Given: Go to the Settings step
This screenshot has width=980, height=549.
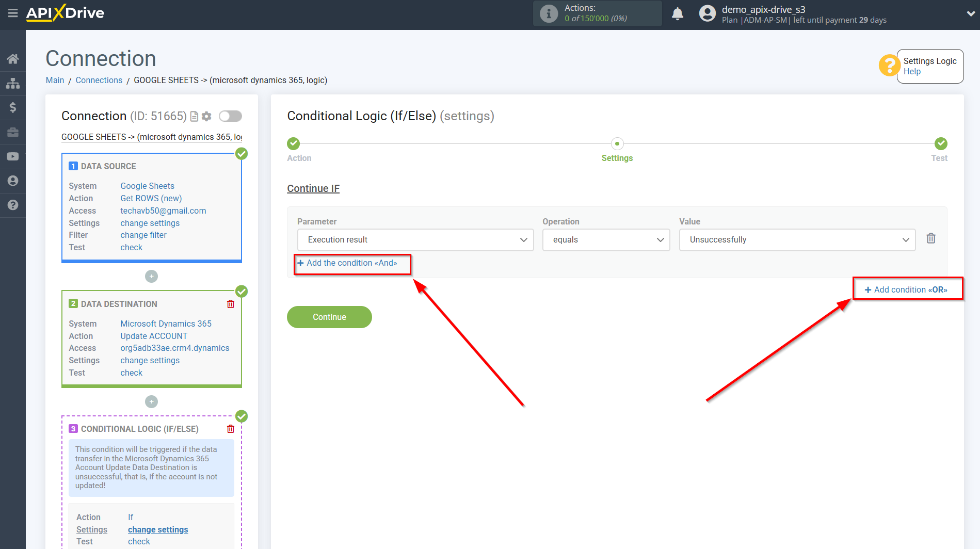Looking at the screenshot, I should (x=617, y=143).
